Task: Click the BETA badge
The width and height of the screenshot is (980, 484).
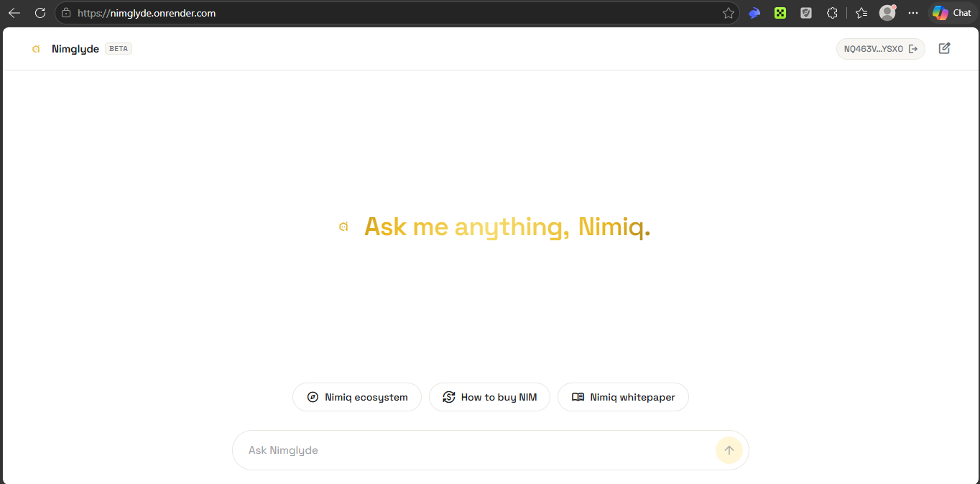Action: coord(119,49)
